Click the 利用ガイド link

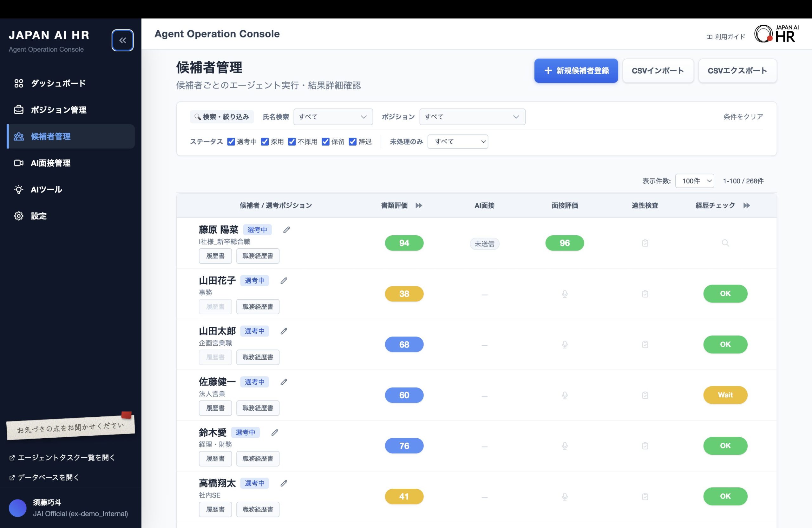pyautogui.click(x=725, y=37)
